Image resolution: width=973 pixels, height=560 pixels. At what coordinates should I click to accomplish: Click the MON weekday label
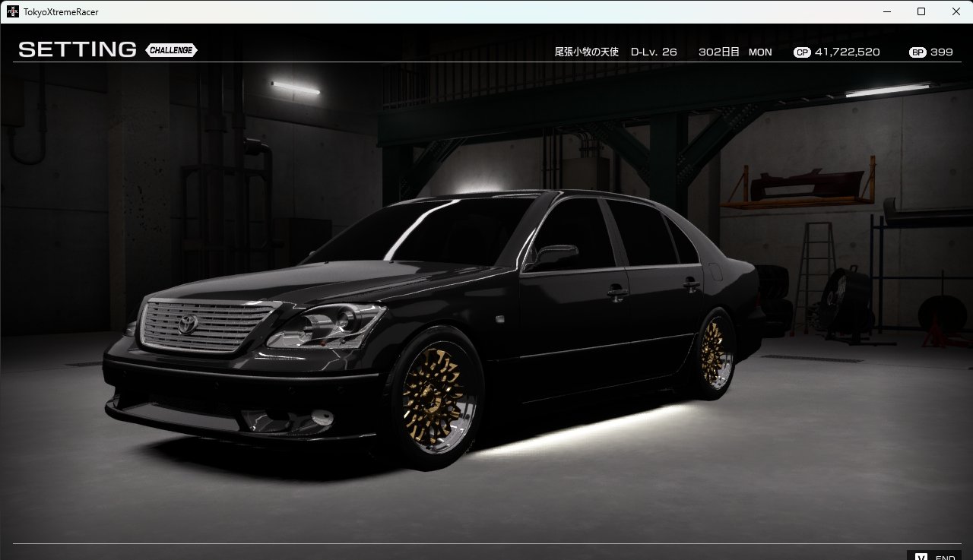pos(760,52)
